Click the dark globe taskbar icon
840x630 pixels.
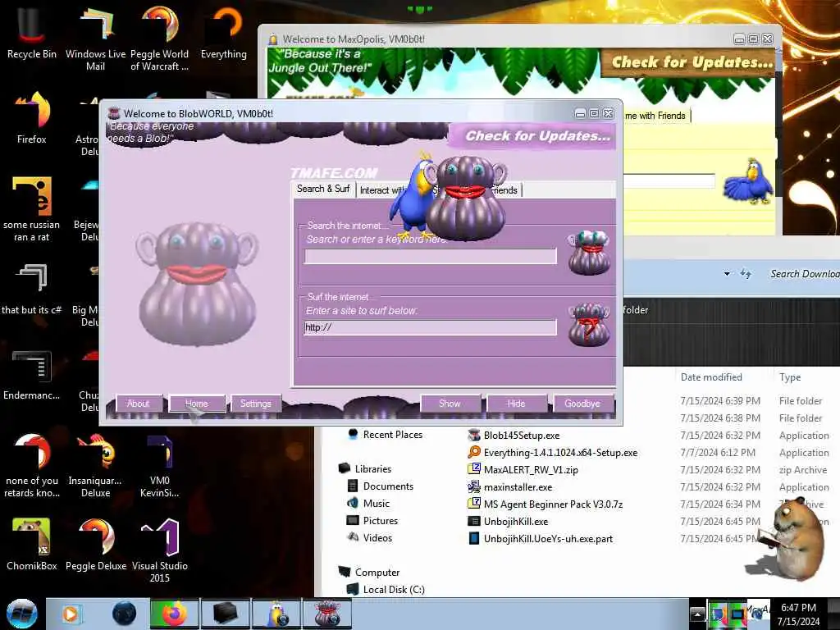click(124, 614)
